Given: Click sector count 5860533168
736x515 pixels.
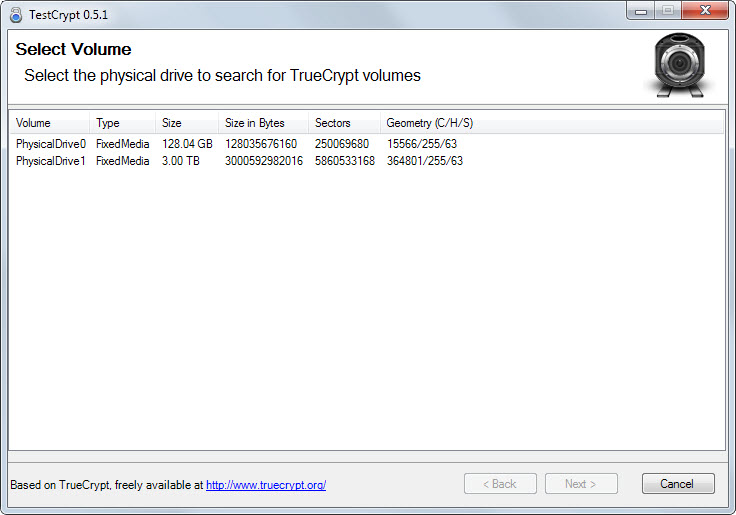Looking at the screenshot, I should [x=345, y=161].
